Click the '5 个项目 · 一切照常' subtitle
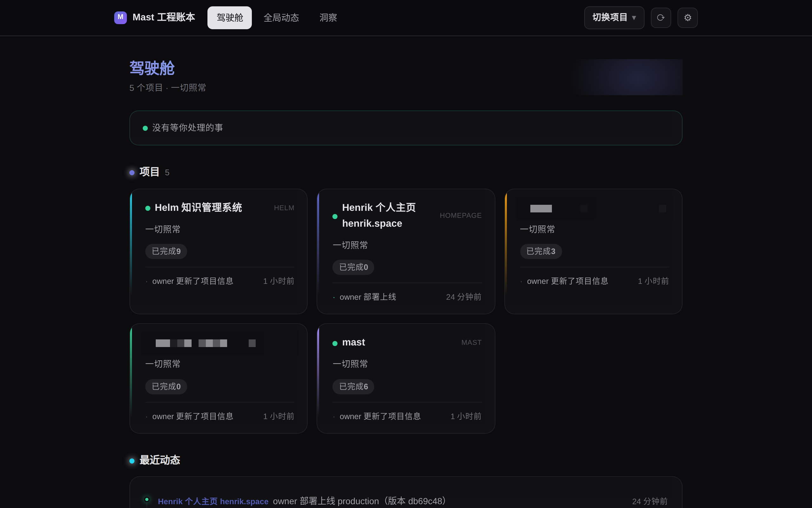Screen dimensions: 812x508 tap(167, 88)
